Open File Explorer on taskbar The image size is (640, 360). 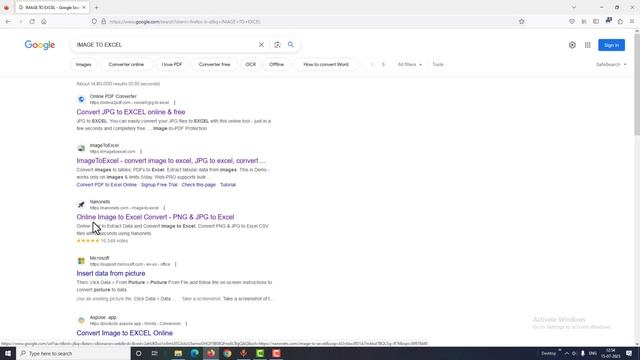click(178, 353)
